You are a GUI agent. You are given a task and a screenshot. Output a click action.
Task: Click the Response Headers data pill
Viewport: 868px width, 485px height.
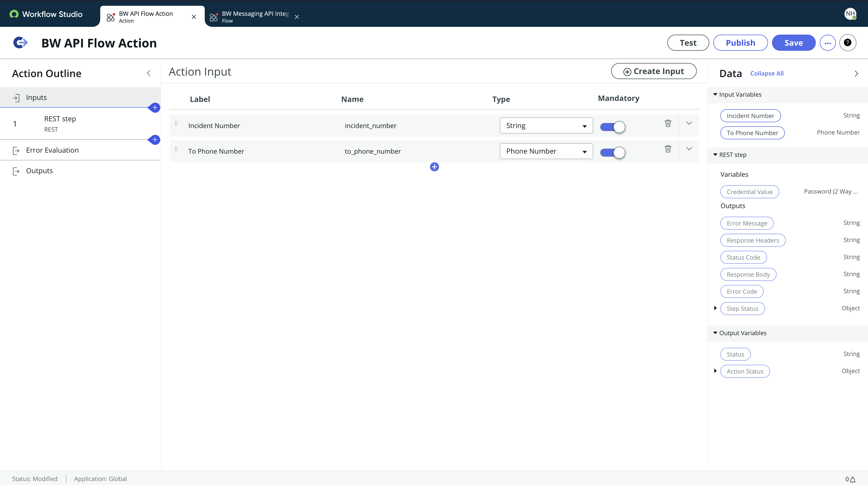click(753, 240)
